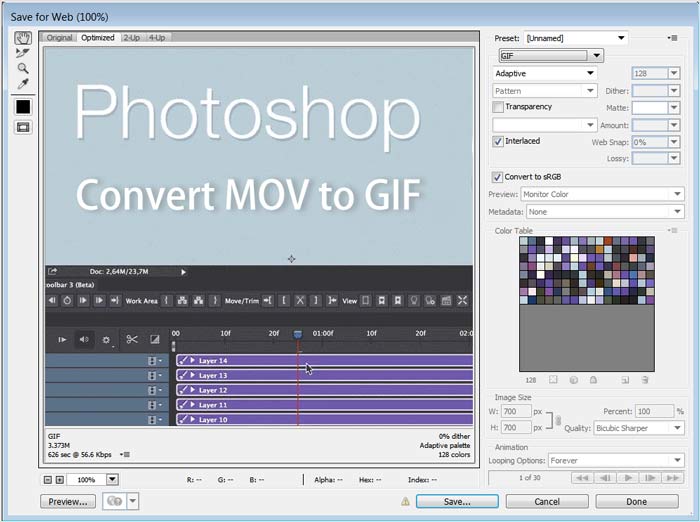700x522 pixels.
Task: Open the Preset dropdown
Action: pyautogui.click(x=576, y=38)
